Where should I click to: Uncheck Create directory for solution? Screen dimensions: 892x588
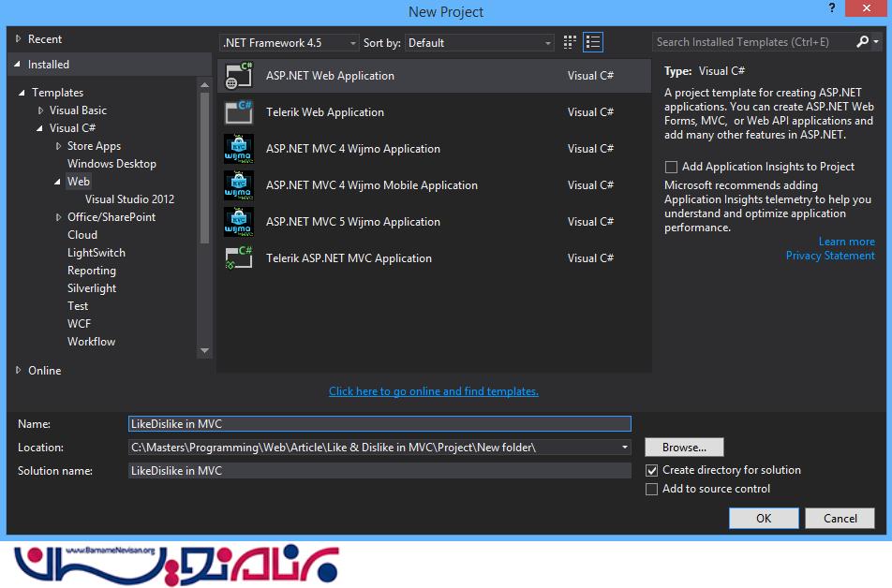click(652, 470)
